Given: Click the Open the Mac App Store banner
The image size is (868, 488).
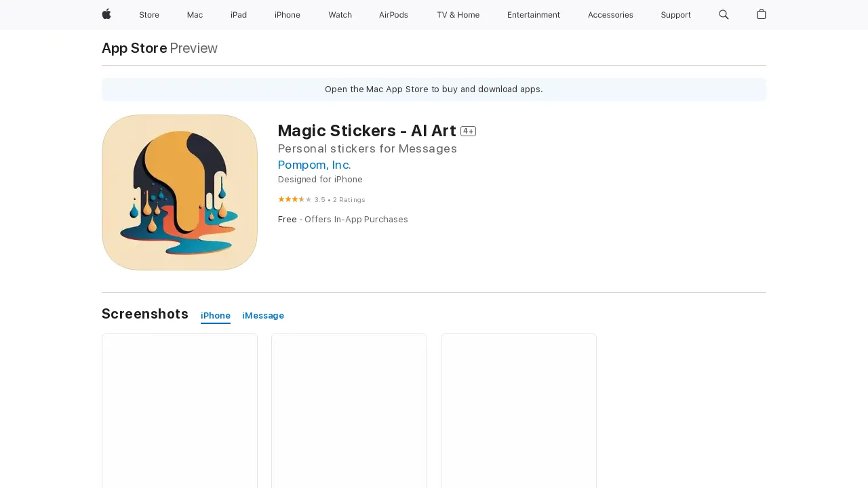Looking at the screenshot, I should coord(433,89).
